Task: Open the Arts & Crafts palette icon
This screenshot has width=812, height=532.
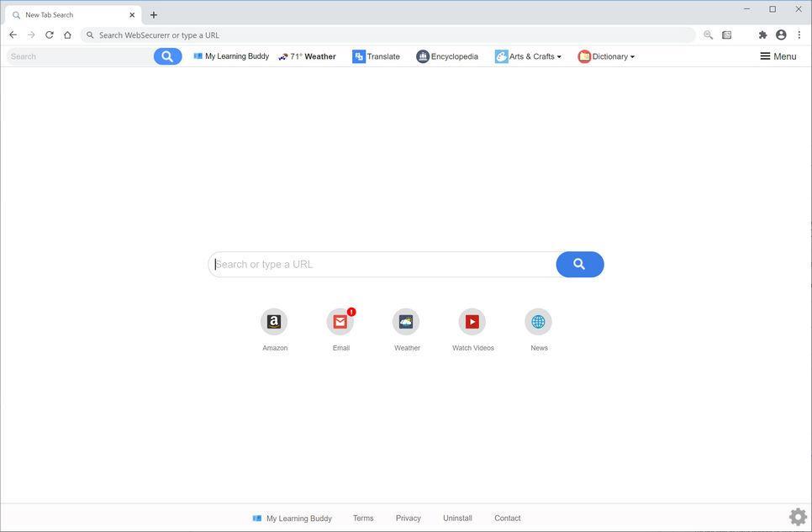Action: 501,56
